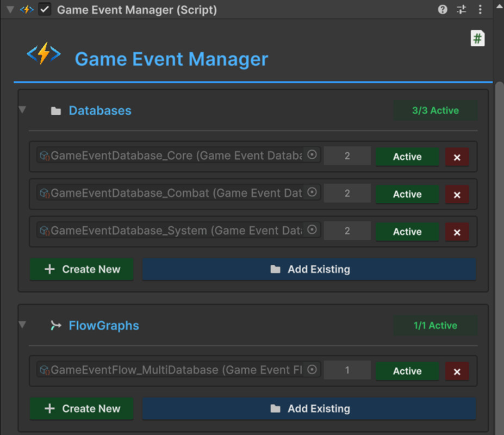504x435 pixels.
Task: Click Create New under Databases
Action: (x=82, y=269)
